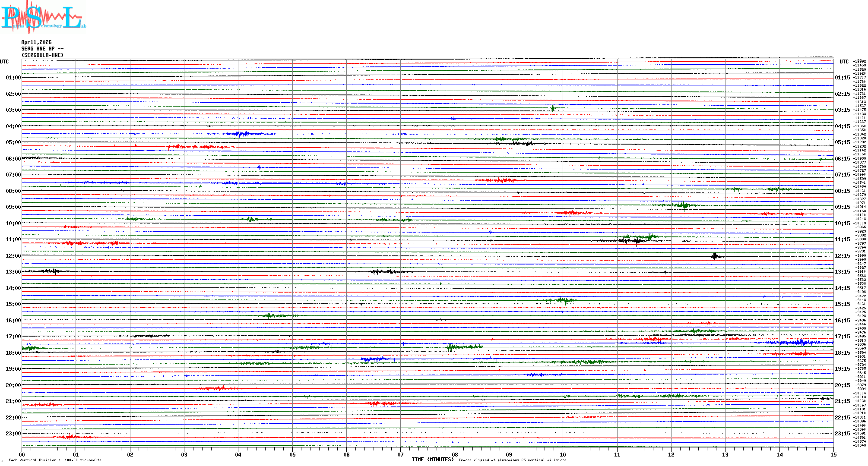
Task: Click the 12:00 hour label on left axis
Action: pyautogui.click(x=13, y=256)
